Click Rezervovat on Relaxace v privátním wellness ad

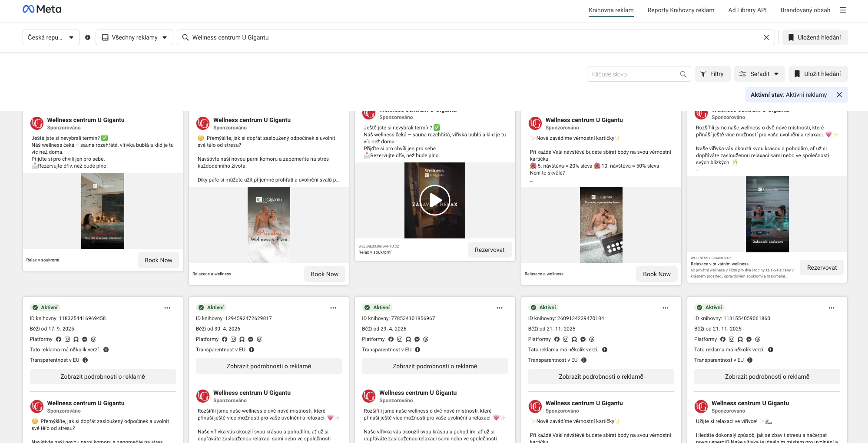click(x=822, y=268)
